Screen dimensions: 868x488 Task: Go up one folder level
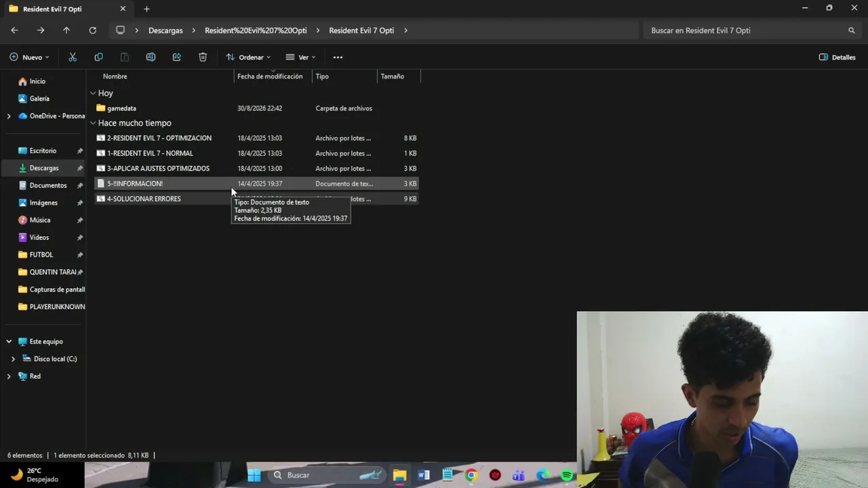[66, 30]
